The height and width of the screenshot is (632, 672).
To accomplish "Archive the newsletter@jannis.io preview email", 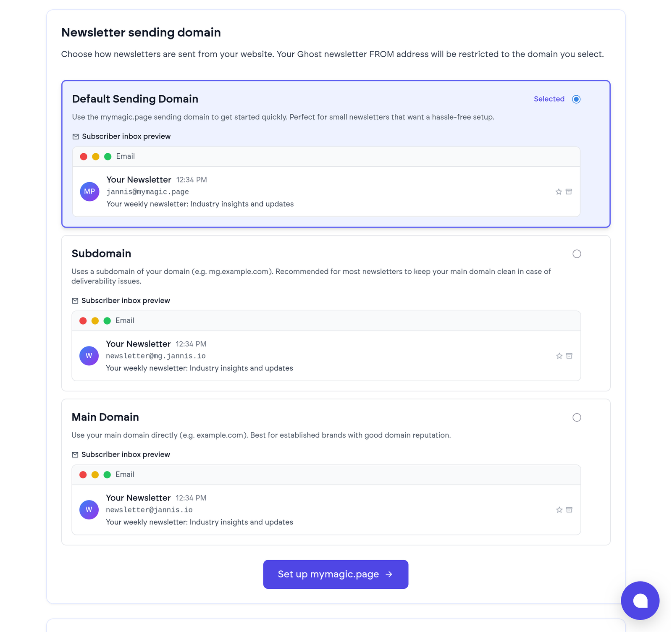I will (569, 509).
